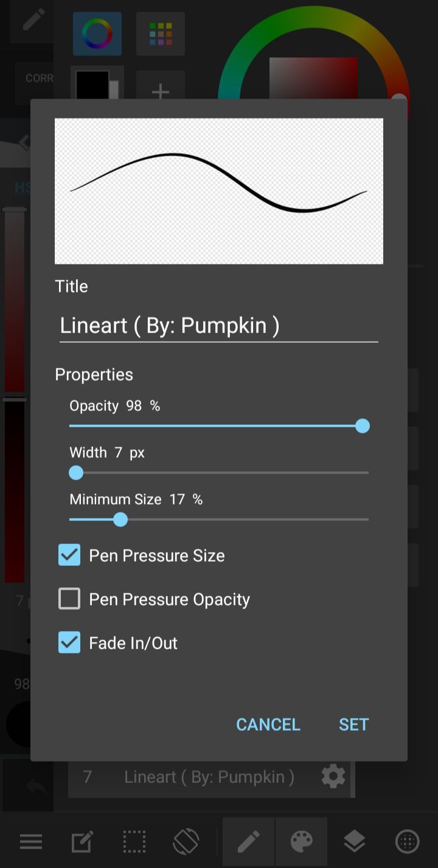This screenshot has height=868, width=438.
Task: Focus the brush Title text field
Action: (x=219, y=326)
